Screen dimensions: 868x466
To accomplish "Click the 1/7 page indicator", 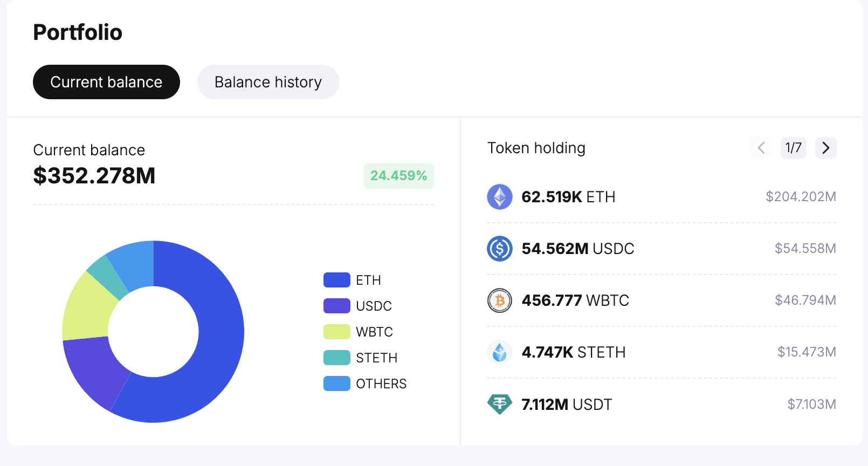I will (793, 148).
